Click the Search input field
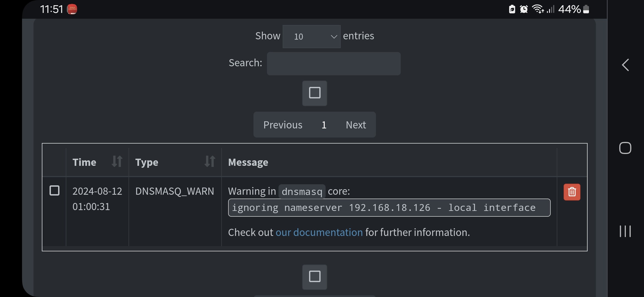This screenshot has width=644, height=297. pyautogui.click(x=334, y=64)
